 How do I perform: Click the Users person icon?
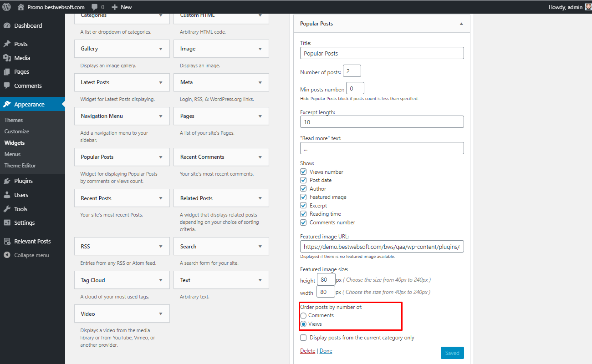tap(7, 195)
